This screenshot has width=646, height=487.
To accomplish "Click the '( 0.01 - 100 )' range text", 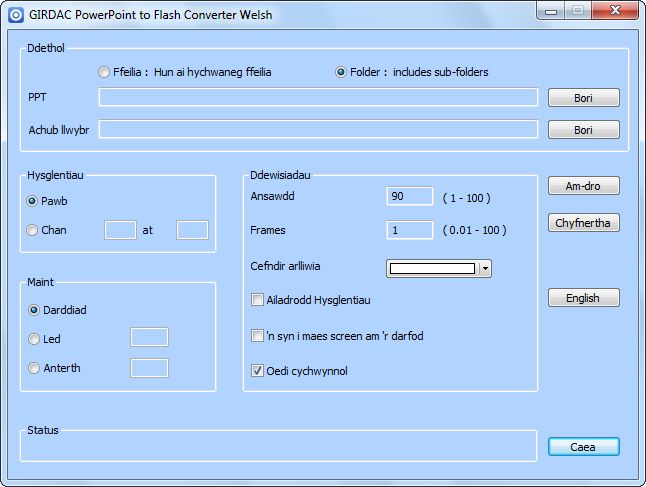I will [474, 230].
